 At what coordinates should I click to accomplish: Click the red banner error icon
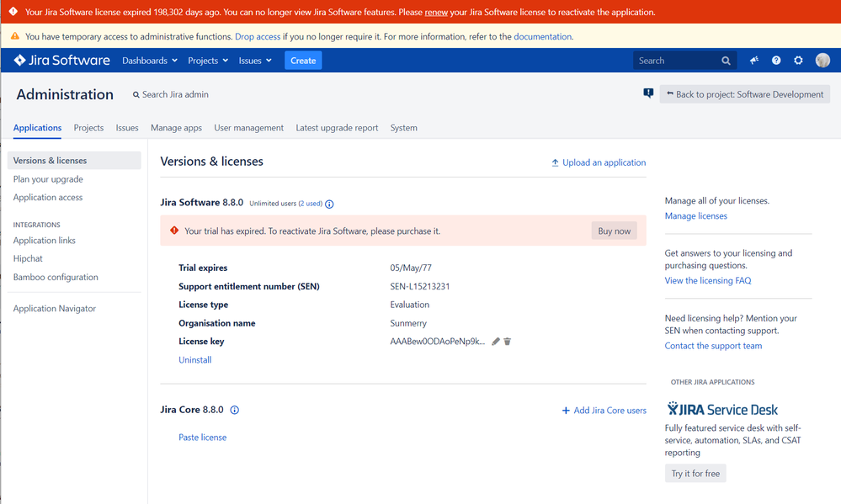(x=13, y=11)
